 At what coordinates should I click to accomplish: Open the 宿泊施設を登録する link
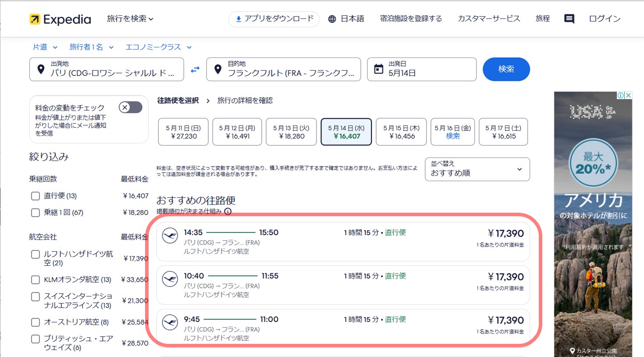pos(411,19)
